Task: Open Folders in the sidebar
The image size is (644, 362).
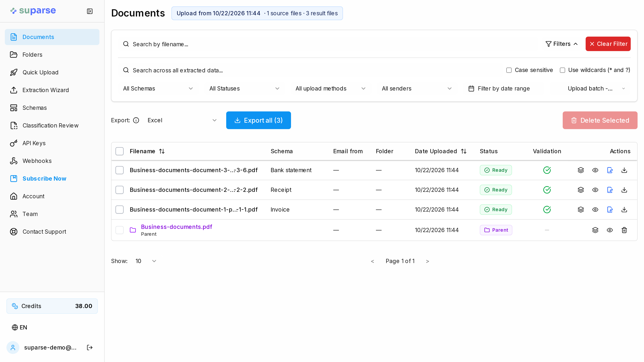Action: click(52, 55)
